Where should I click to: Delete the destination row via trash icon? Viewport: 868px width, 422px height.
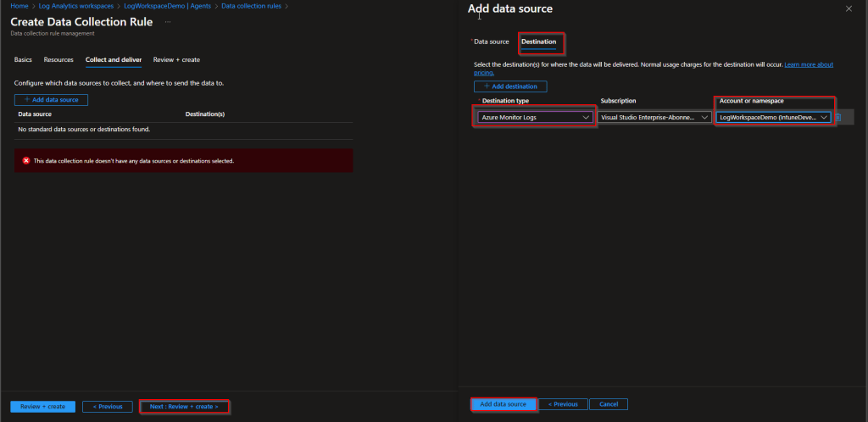tap(837, 117)
